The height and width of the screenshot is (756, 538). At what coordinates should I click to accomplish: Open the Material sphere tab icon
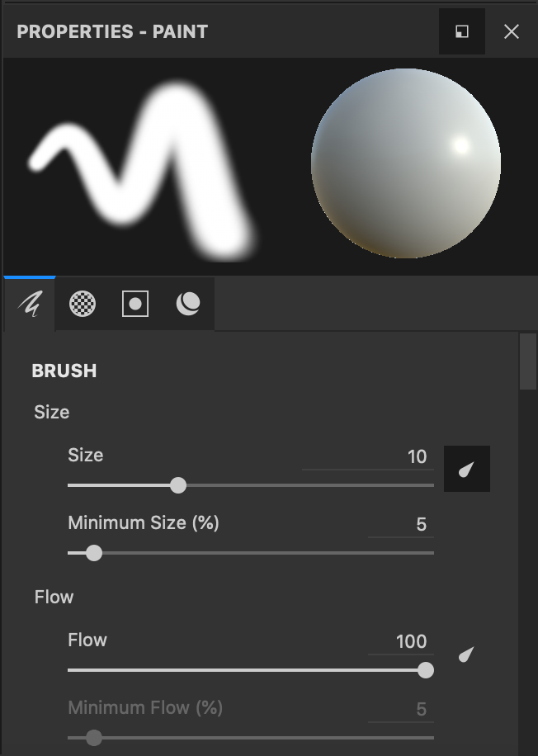tap(188, 305)
